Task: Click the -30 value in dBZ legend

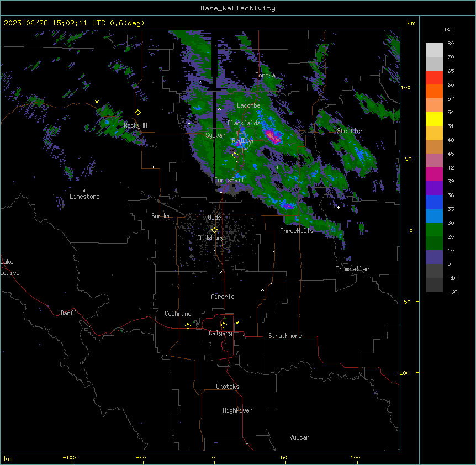Action: pos(452,292)
